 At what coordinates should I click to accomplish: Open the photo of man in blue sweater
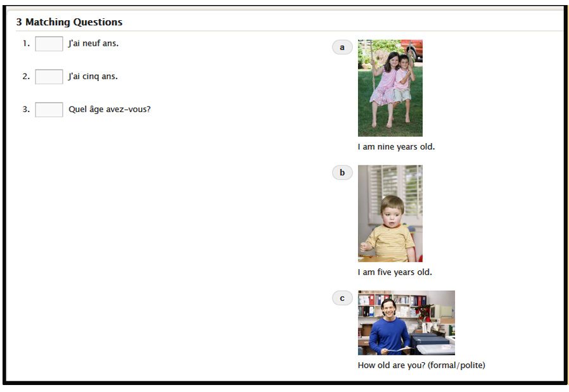pos(406,323)
